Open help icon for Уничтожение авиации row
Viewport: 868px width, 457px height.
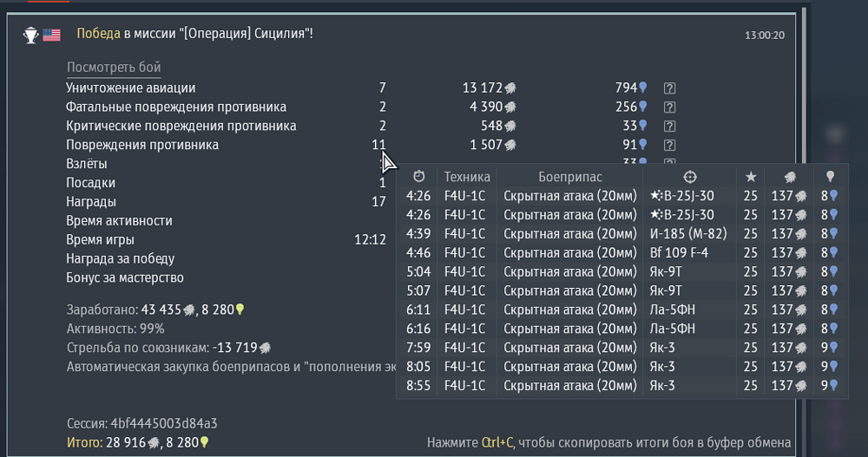669,88
